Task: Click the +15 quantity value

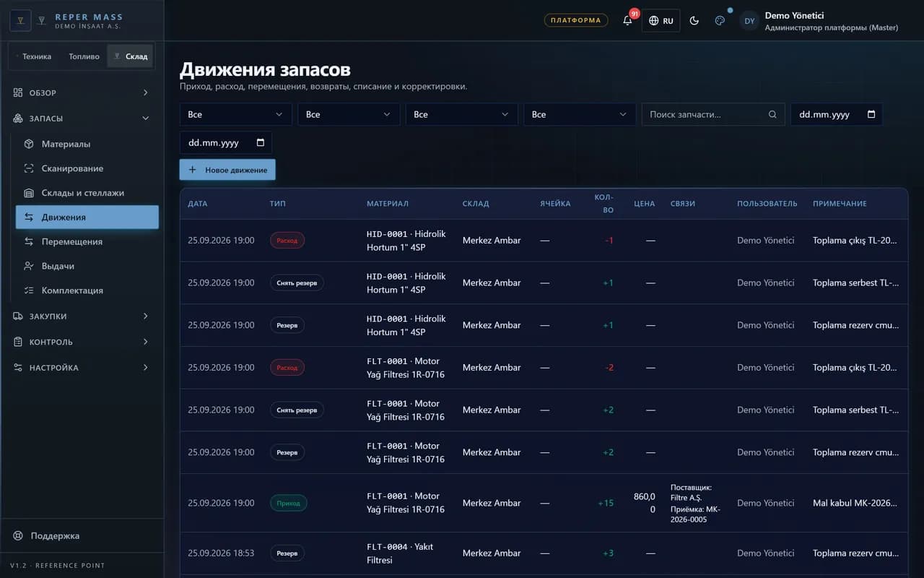Action: pyautogui.click(x=606, y=503)
